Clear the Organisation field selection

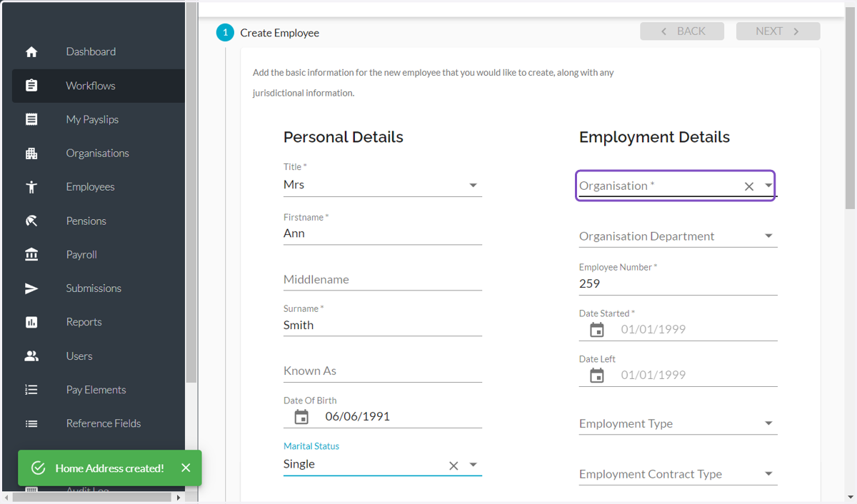pos(749,186)
